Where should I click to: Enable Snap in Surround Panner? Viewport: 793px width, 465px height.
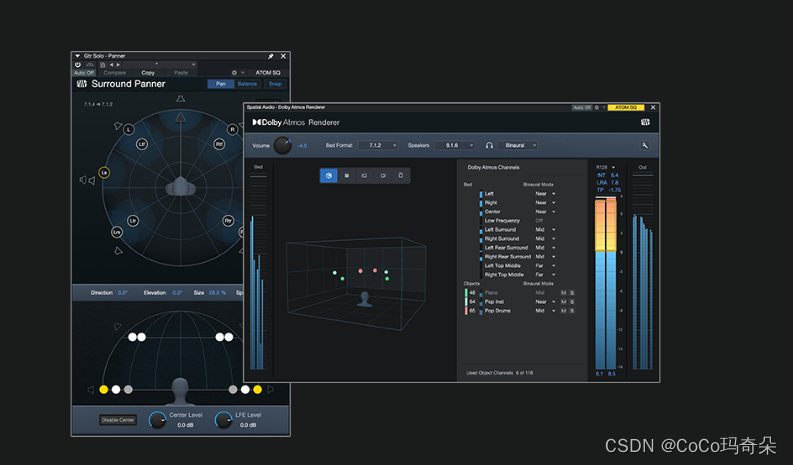tap(275, 84)
